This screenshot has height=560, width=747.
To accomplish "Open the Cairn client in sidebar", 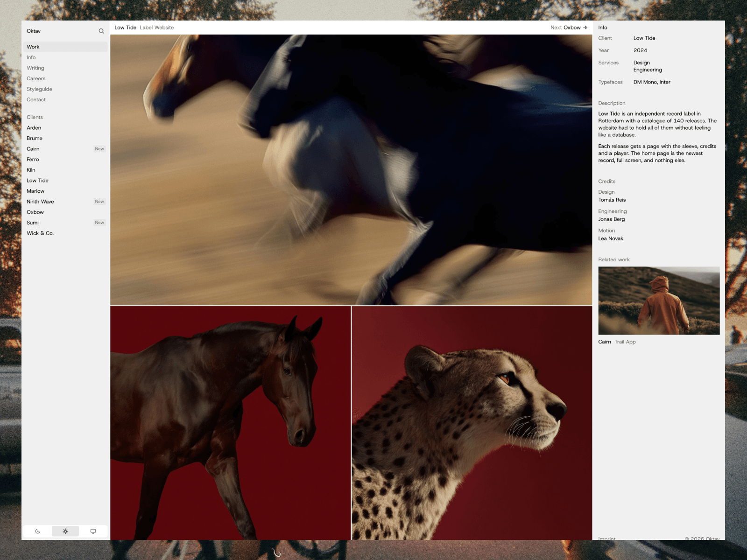I will (65, 149).
